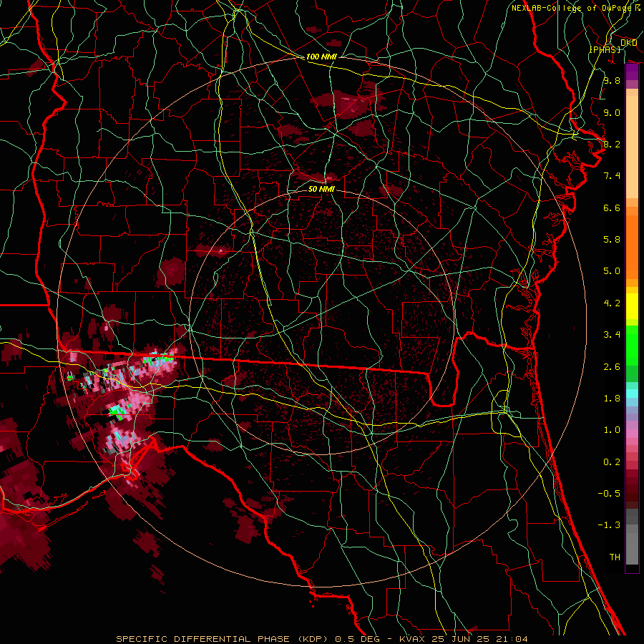Click the "TH" legend label

(615, 557)
